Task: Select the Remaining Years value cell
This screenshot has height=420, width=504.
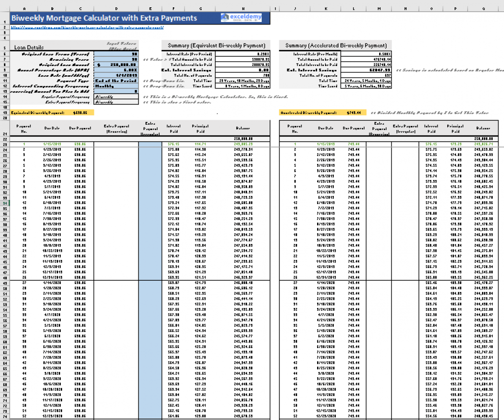Action: pos(116,59)
